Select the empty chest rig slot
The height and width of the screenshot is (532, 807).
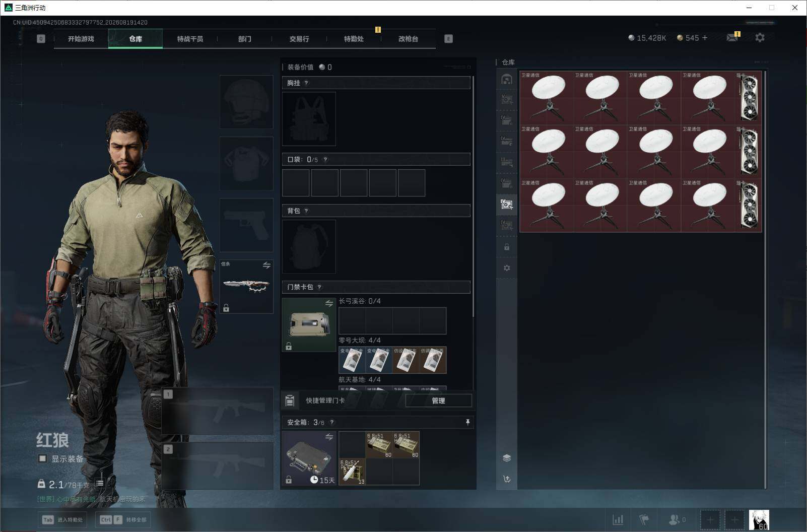(309, 119)
